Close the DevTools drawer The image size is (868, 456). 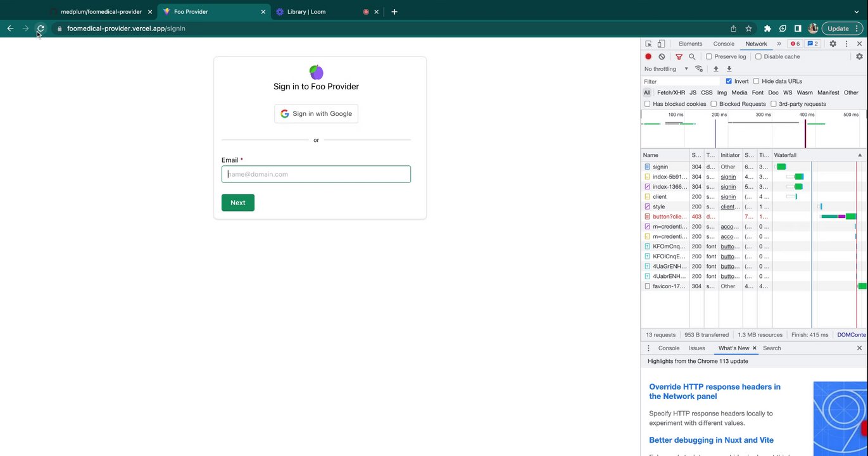tap(859, 348)
